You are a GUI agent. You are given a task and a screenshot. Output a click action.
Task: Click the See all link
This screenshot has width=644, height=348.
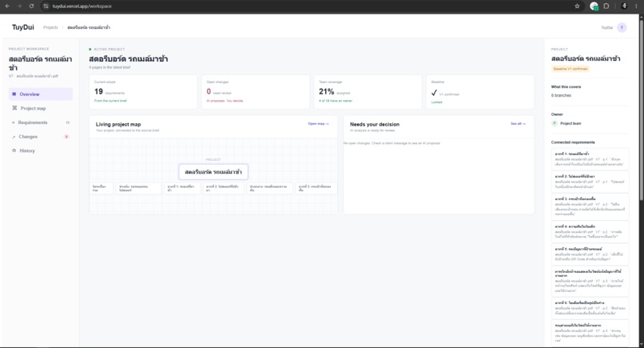[518, 124]
